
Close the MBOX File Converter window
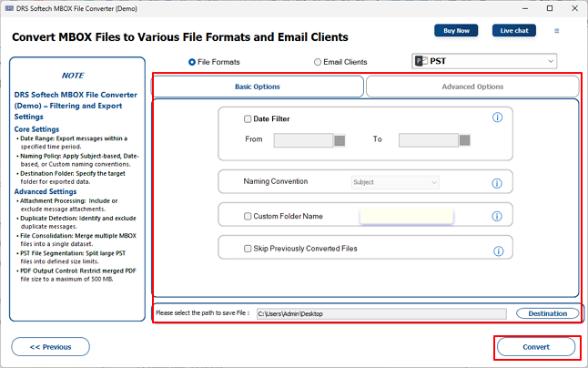(x=574, y=8)
